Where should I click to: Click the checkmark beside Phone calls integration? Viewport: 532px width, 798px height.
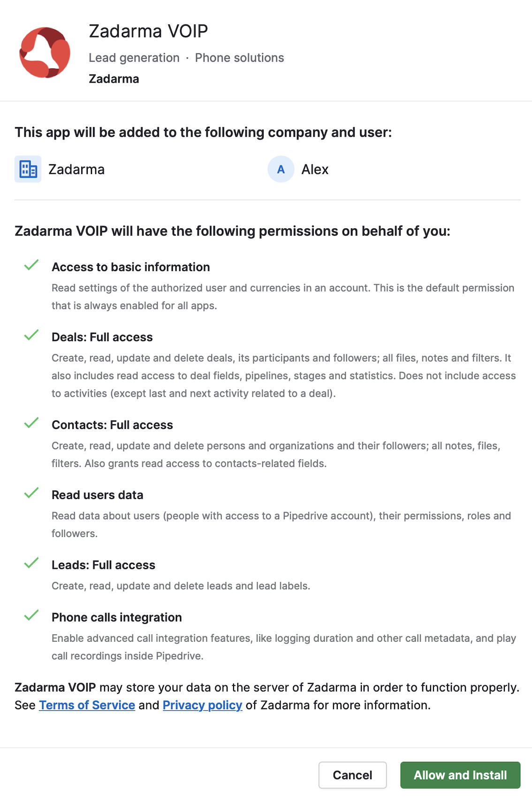click(x=31, y=615)
